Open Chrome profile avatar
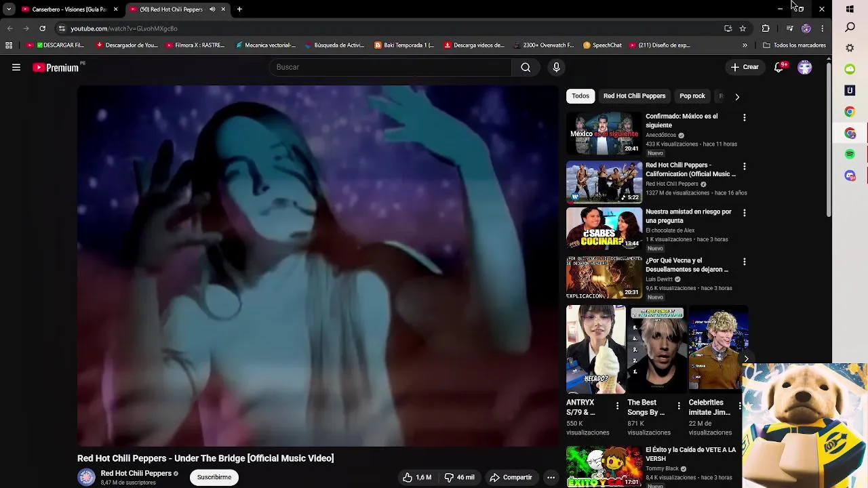868x488 pixels. 806,28
